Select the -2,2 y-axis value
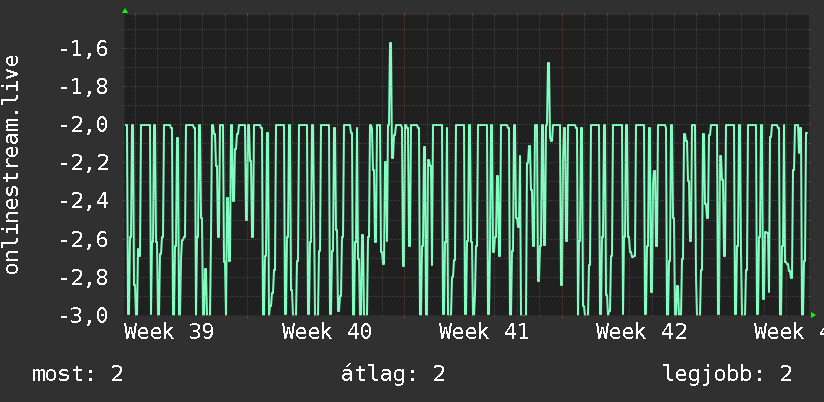This screenshot has height=402, width=824. coord(84,163)
